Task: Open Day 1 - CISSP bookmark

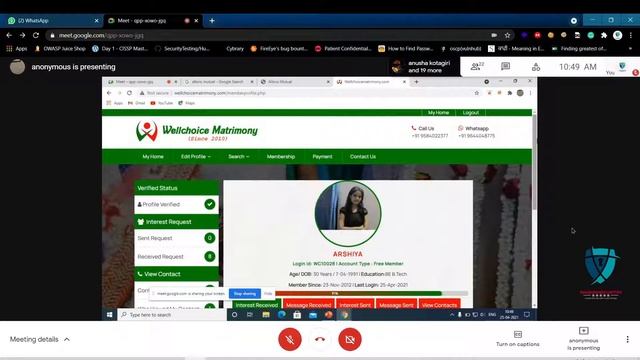Action: coord(120,49)
